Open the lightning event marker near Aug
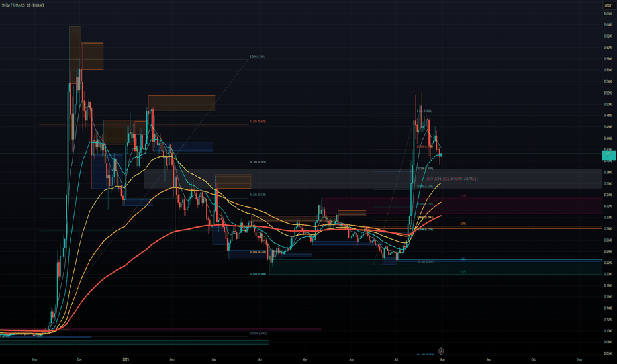The width and height of the screenshot is (617, 364). 441,351
